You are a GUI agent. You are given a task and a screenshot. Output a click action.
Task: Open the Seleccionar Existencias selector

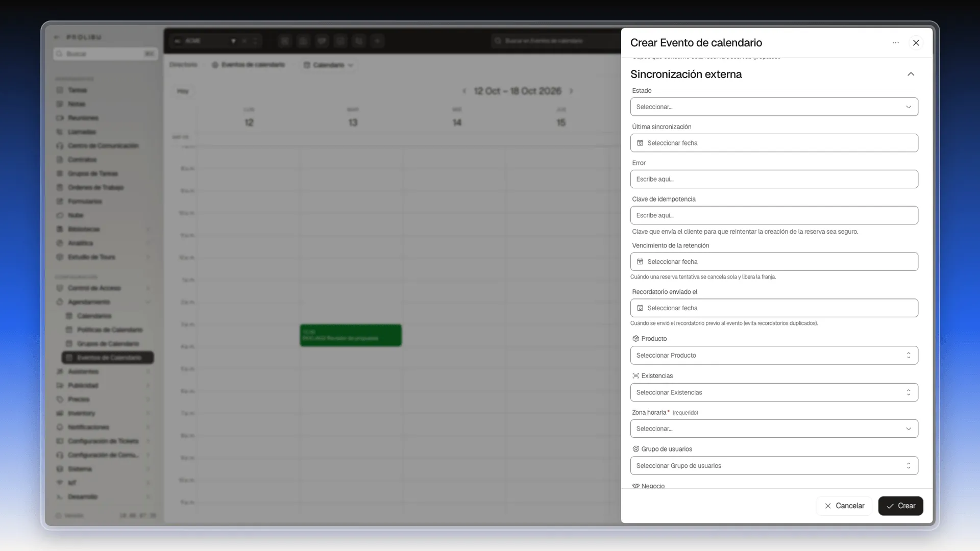point(774,392)
